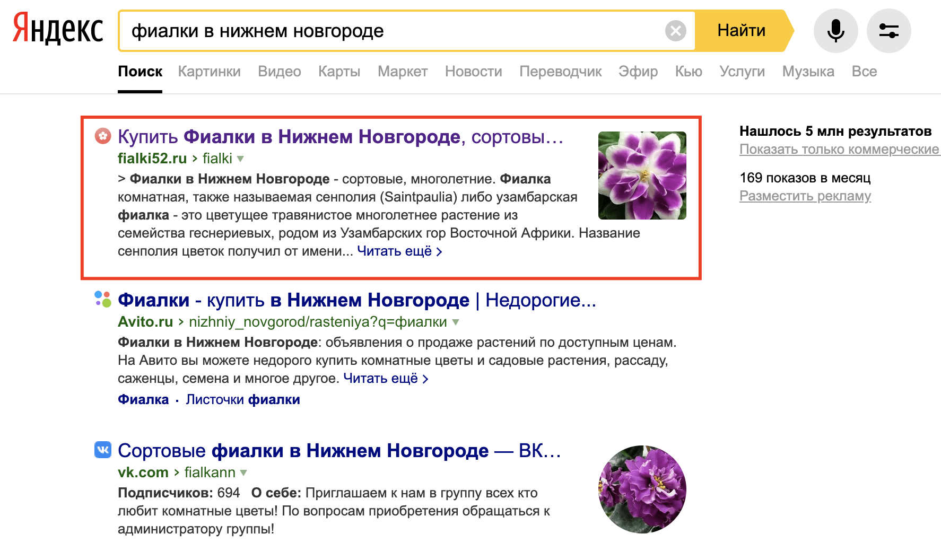Click the VK favicon beside the third result
Viewport: 941px width, 560px height.
click(x=103, y=450)
